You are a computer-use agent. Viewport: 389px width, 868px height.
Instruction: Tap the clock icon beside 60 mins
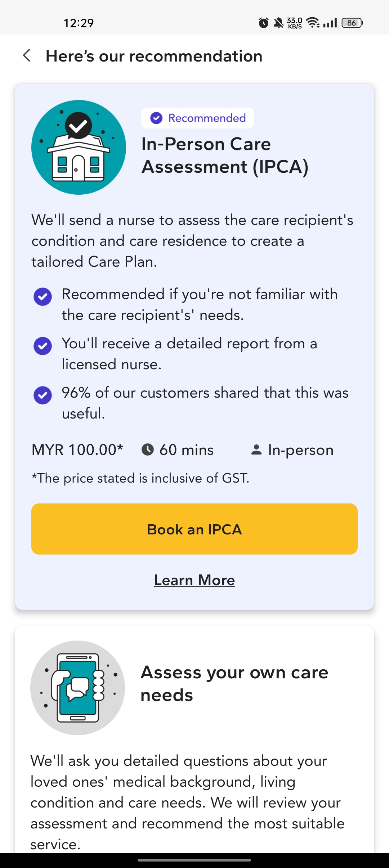[x=148, y=449]
